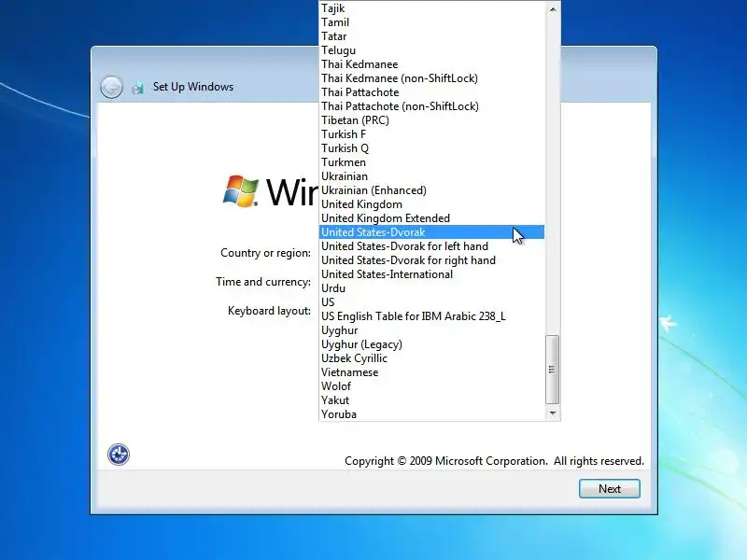Select highlighted United States-Dvorak entry
Screen dimensions: 747x560
pyautogui.click(x=431, y=232)
